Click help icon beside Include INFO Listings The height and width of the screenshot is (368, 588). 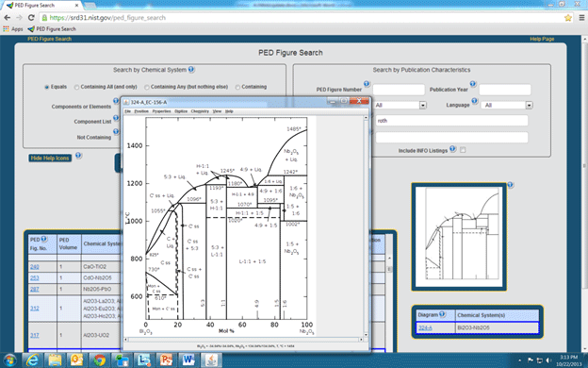[x=452, y=149]
